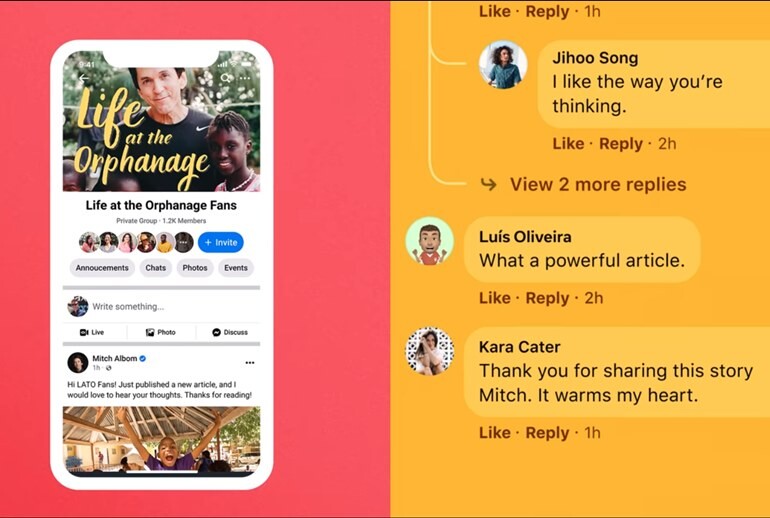The width and height of the screenshot is (770, 518).
Task: Open Mitch Albom's profile name on post
Action: [x=115, y=358]
